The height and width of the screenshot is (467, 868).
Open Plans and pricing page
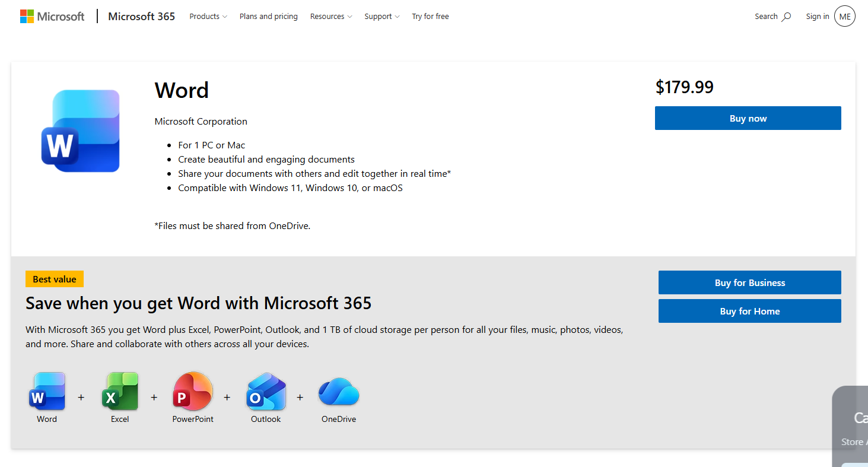(269, 17)
